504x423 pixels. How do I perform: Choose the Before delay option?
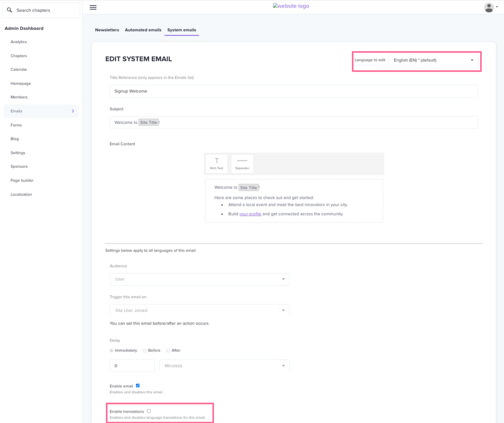[145, 351]
